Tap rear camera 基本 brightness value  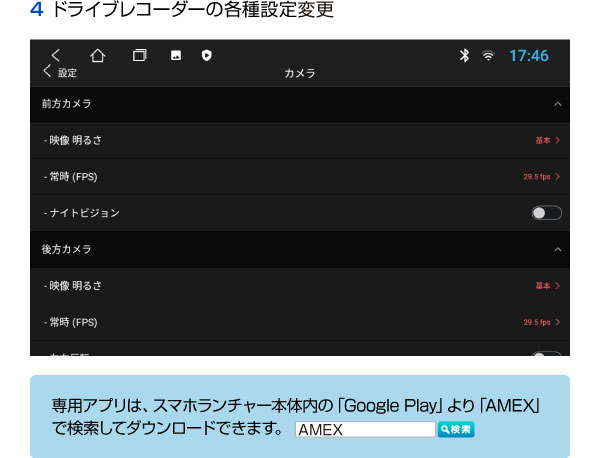click(x=543, y=286)
